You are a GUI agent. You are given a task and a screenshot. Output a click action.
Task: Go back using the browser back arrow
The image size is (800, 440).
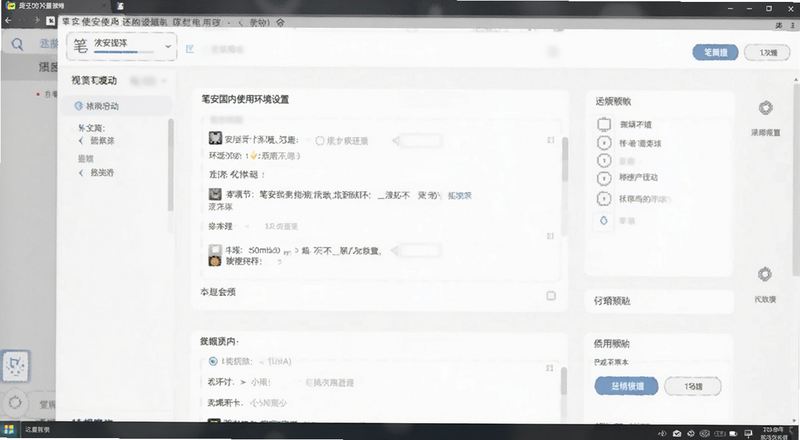click(8, 20)
